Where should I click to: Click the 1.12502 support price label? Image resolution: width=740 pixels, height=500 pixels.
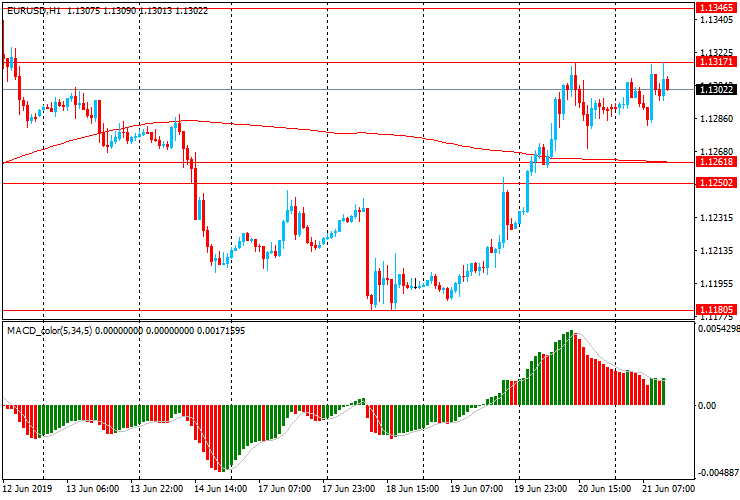click(x=716, y=183)
